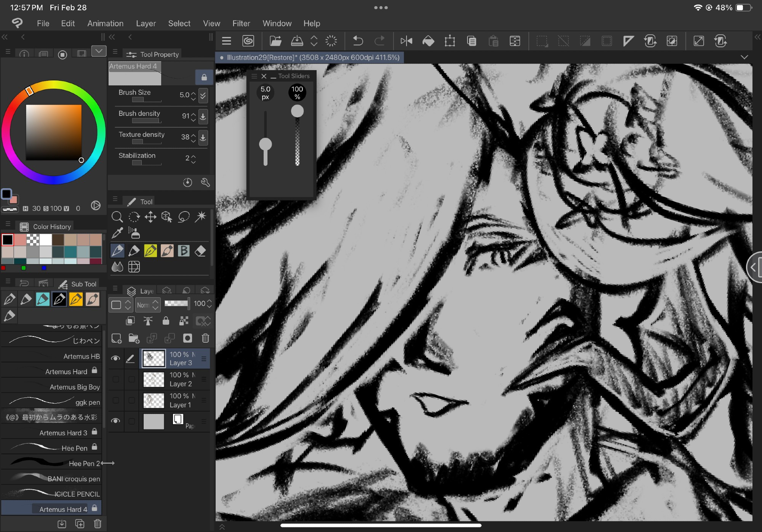
Task: Click the Flip horizontal icon
Action: (x=407, y=41)
